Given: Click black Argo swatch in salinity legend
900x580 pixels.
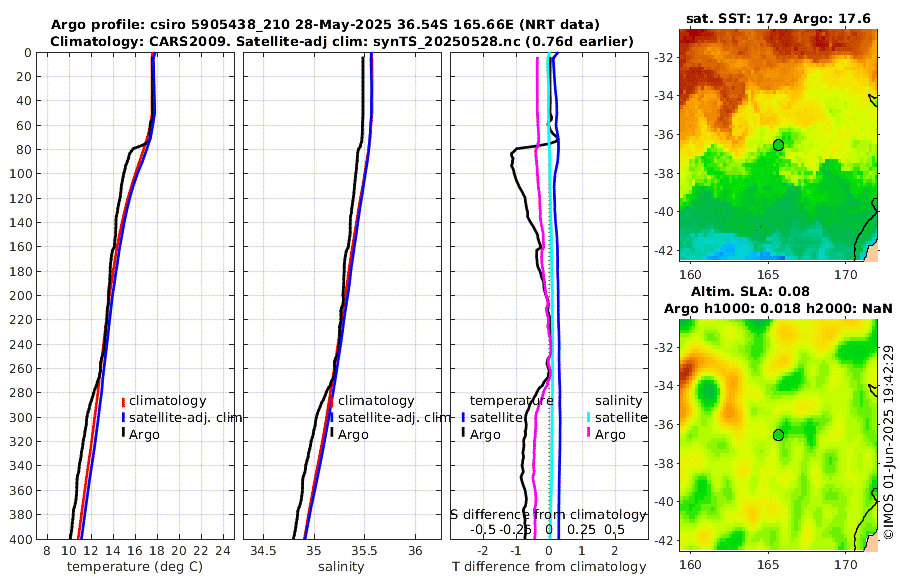Looking at the screenshot, I should tap(332, 434).
